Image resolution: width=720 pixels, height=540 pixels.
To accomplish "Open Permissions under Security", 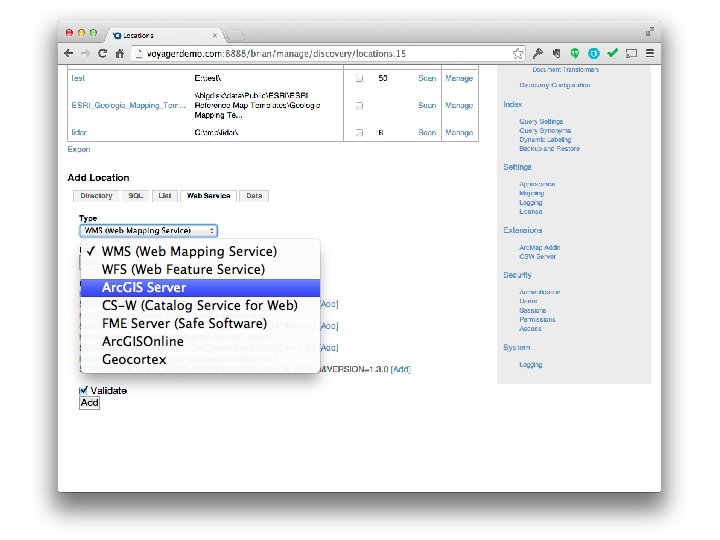I will 537,319.
